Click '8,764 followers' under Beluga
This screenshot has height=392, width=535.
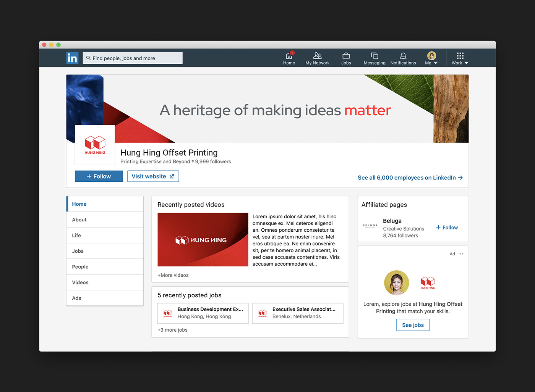tap(400, 236)
